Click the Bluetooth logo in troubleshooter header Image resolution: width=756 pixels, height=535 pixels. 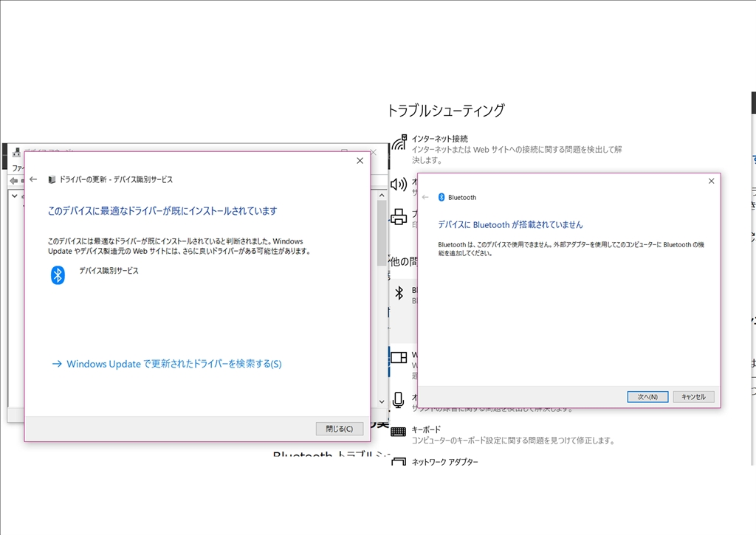(x=441, y=197)
